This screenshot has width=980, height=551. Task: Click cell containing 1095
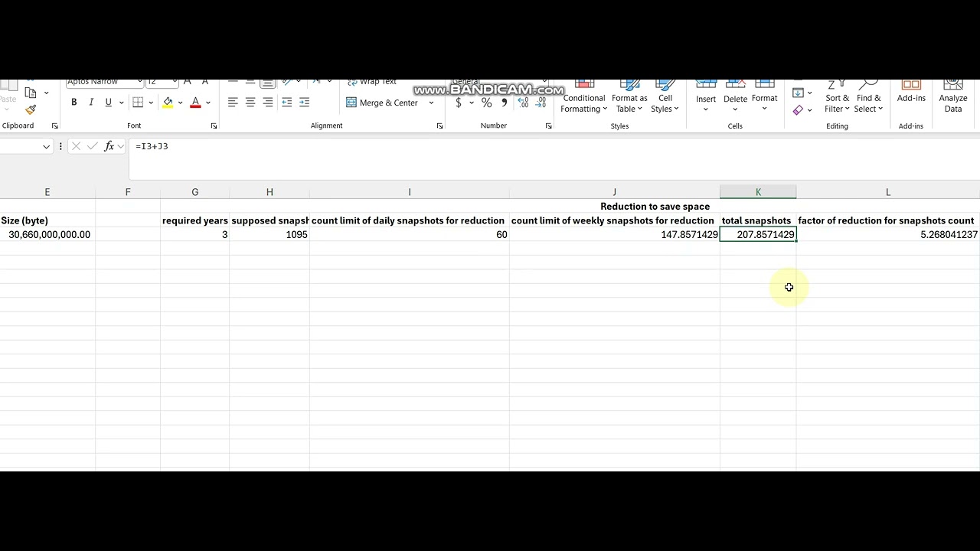[x=269, y=235]
